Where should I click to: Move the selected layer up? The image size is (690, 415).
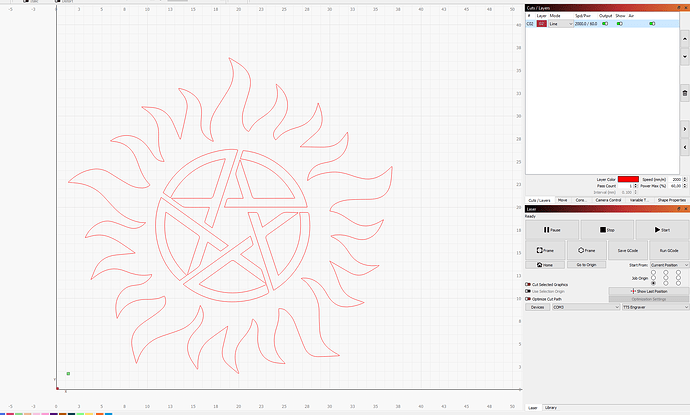pos(685,39)
